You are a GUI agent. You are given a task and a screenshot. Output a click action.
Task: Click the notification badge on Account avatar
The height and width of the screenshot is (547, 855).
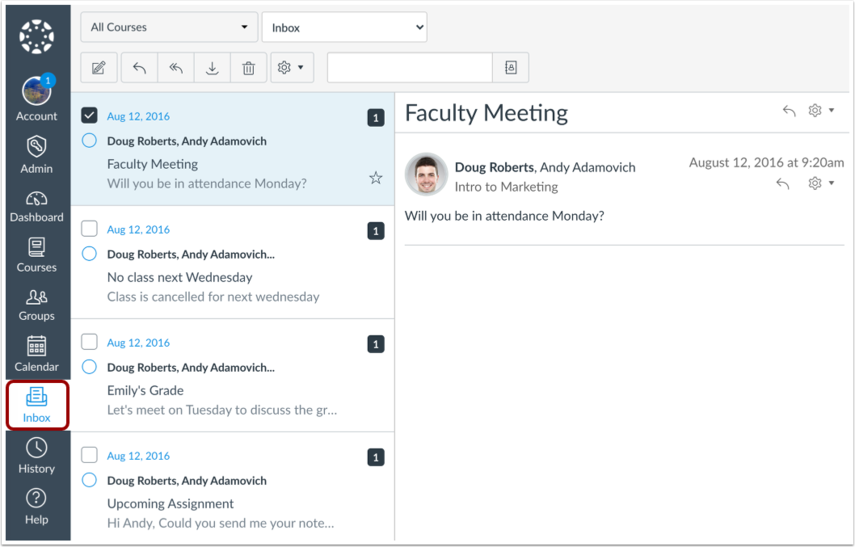(48, 81)
